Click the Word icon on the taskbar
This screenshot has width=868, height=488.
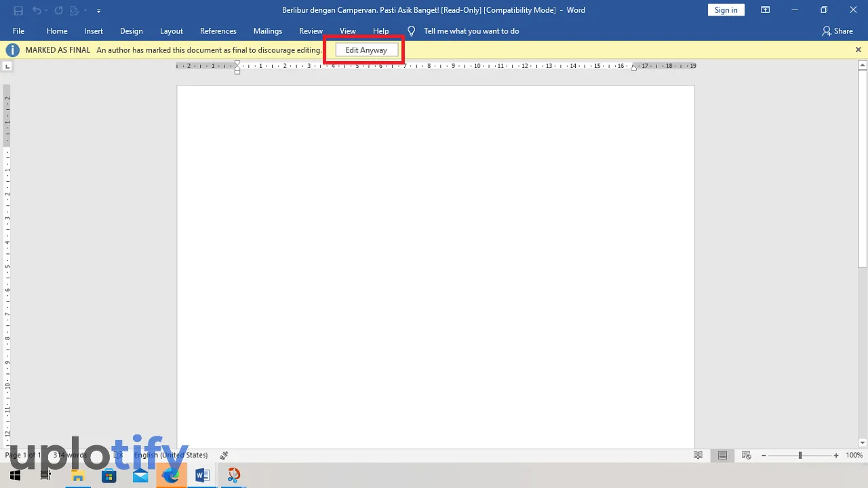[203, 475]
